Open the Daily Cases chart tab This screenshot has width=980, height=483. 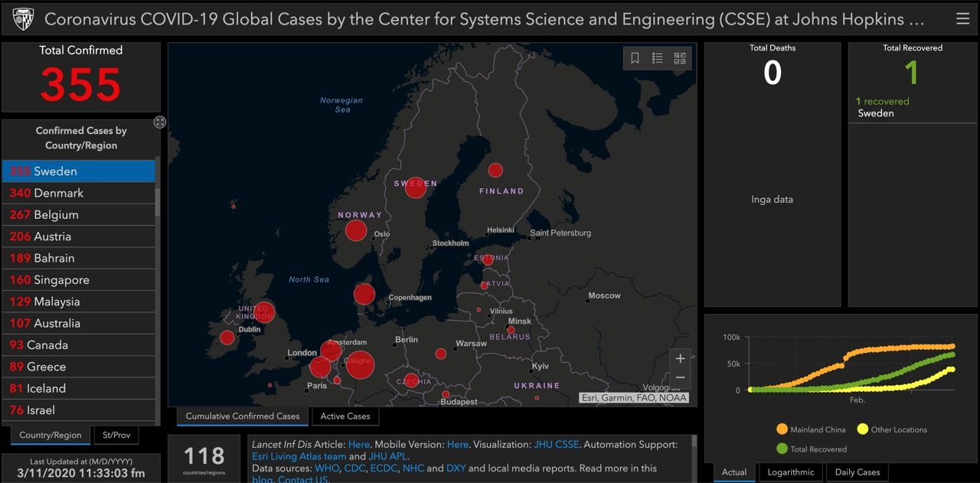(857, 472)
